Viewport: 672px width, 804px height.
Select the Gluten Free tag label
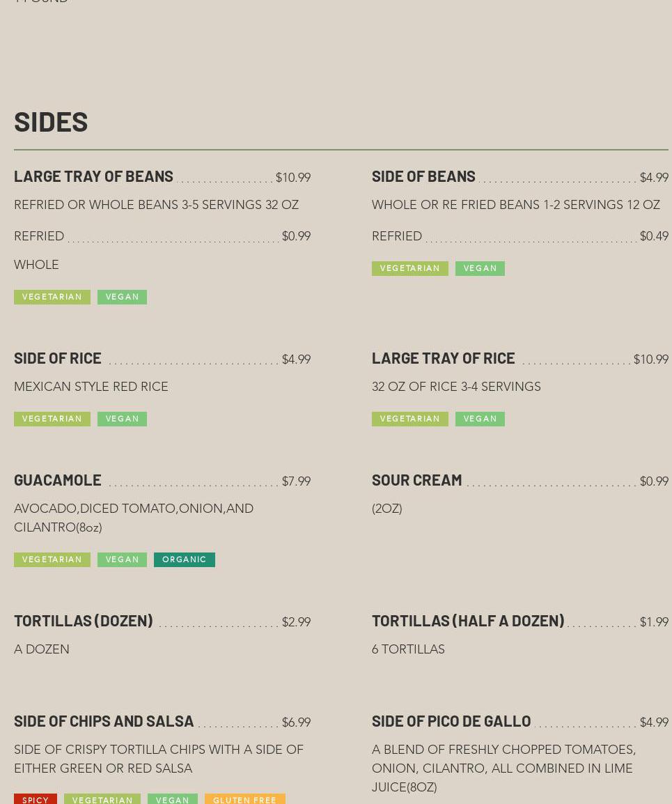(244, 799)
